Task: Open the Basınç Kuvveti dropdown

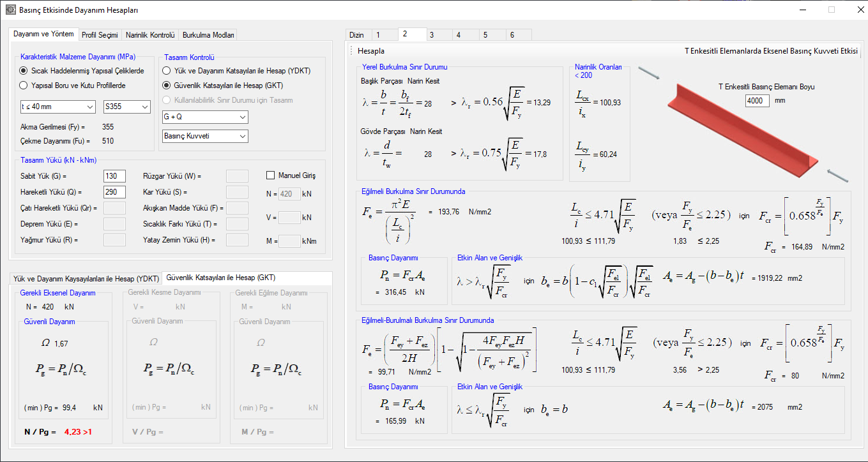Action: 206,136
